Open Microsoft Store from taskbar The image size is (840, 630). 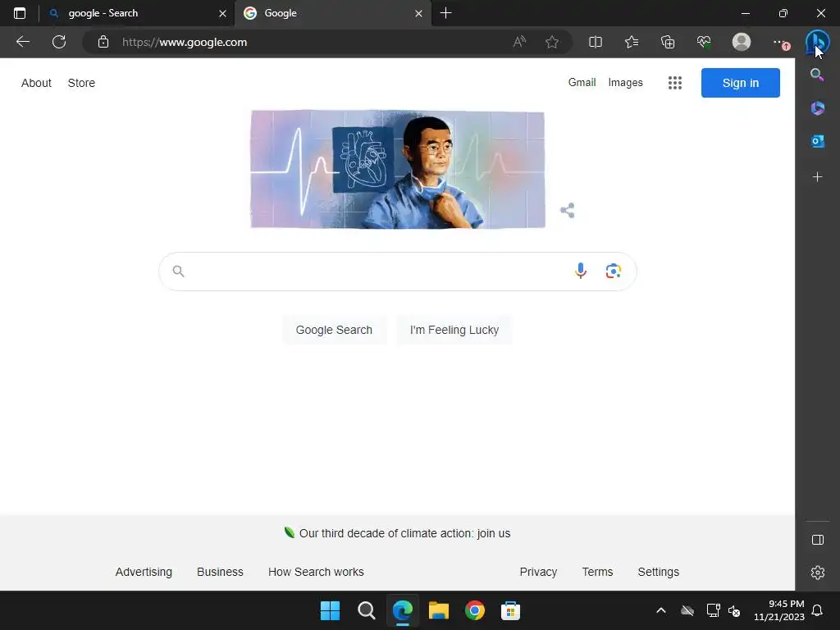tap(510, 610)
